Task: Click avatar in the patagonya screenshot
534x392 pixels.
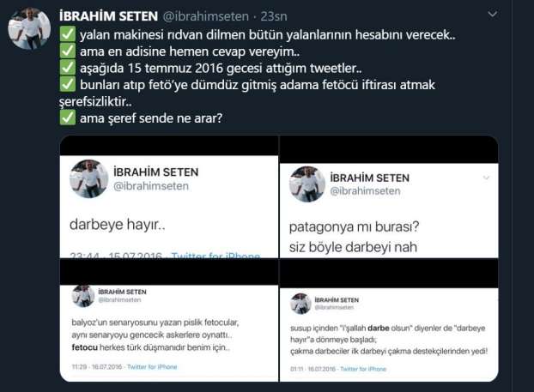Action: (x=307, y=184)
